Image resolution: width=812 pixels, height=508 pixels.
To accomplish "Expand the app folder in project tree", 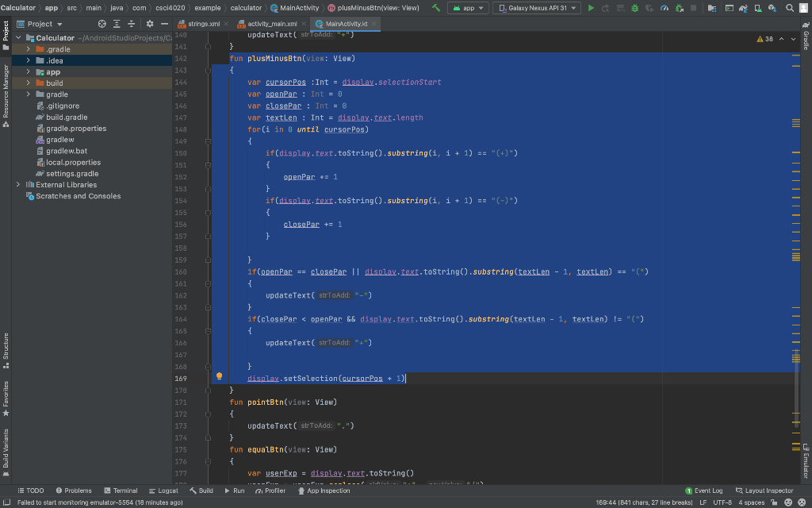I will click(29, 71).
